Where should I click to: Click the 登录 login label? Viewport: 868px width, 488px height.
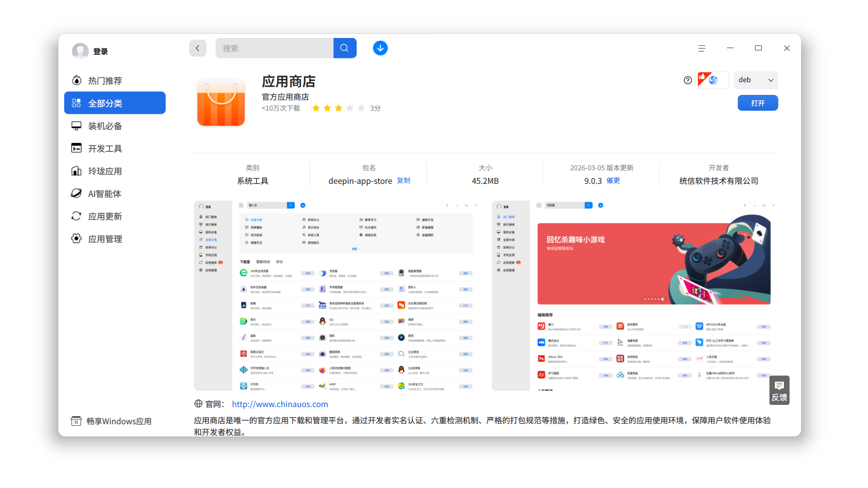[100, 52]
